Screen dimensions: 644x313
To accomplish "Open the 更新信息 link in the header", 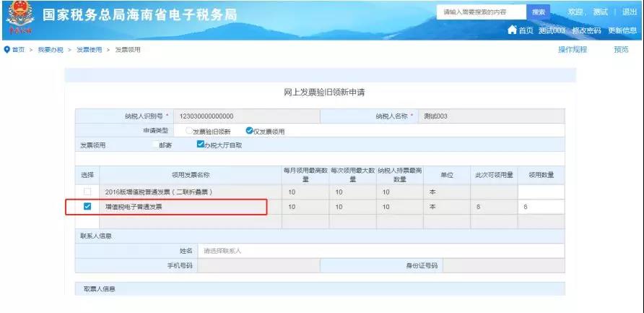I will (622, 30).
